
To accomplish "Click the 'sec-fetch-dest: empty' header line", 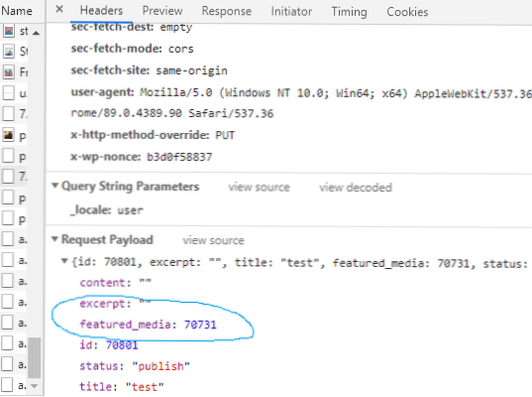I will click(x=132, y=27).
